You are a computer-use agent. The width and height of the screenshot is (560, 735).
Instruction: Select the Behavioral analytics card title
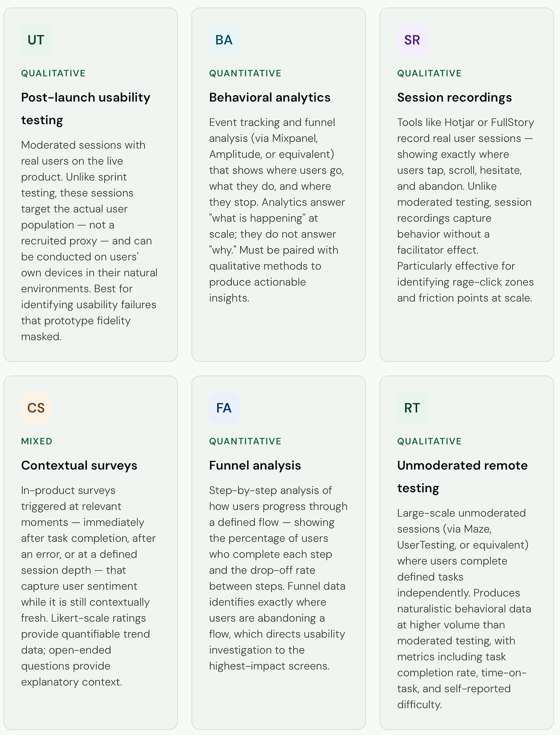270,97
